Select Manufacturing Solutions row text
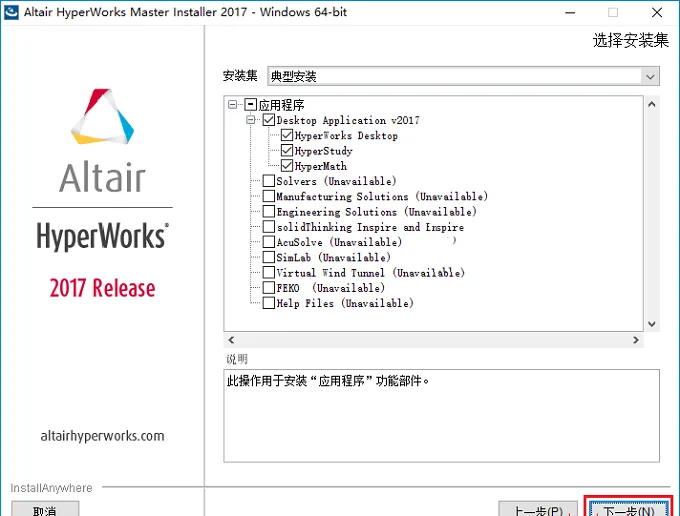This screenshot has height=516, width=680. (382, 196)
